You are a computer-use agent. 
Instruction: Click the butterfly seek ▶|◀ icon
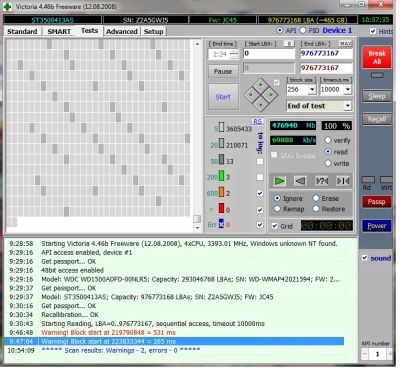point(343,181)
